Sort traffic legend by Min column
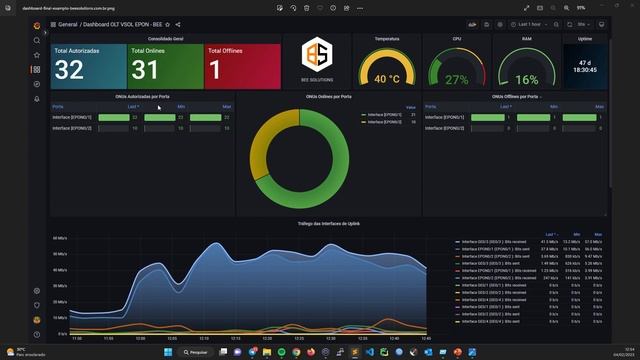The image size is (640, 360). 577,235
